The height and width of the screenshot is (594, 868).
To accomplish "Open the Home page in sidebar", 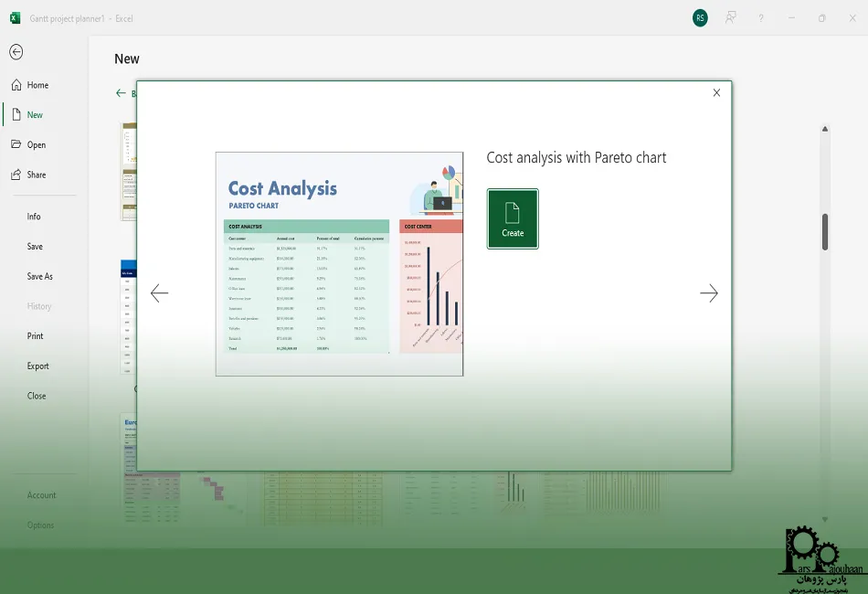I will click(x=37, y=85).
